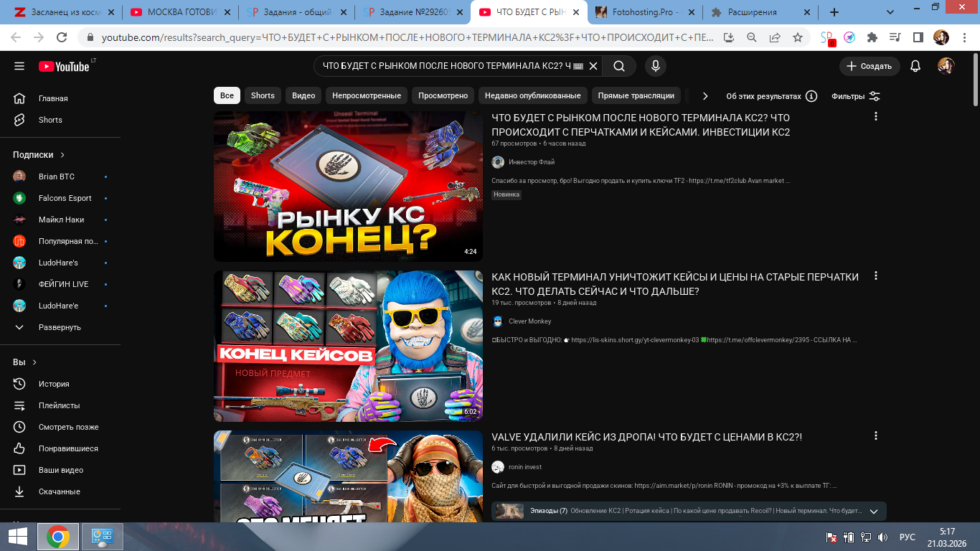This screenshot has width=980, height=551.
Task: Open the Clever Monkey channel link
Action: (530, 321)
